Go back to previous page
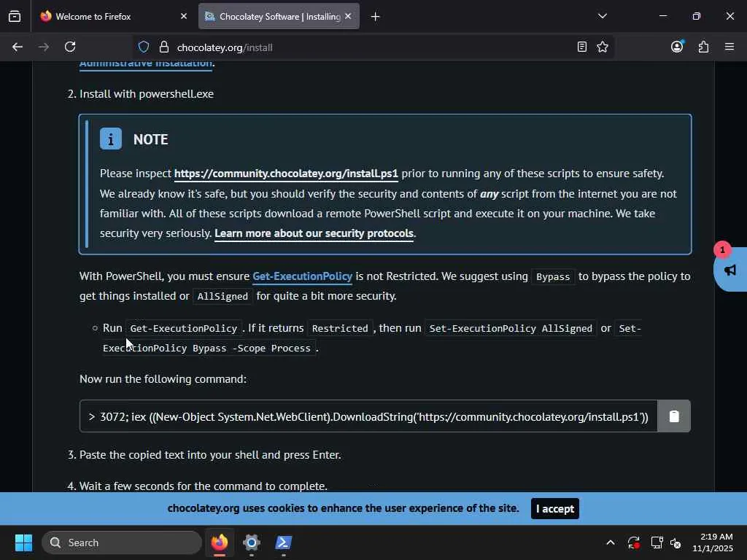This screenshot has height=560, width=747. tap(18, 47)
